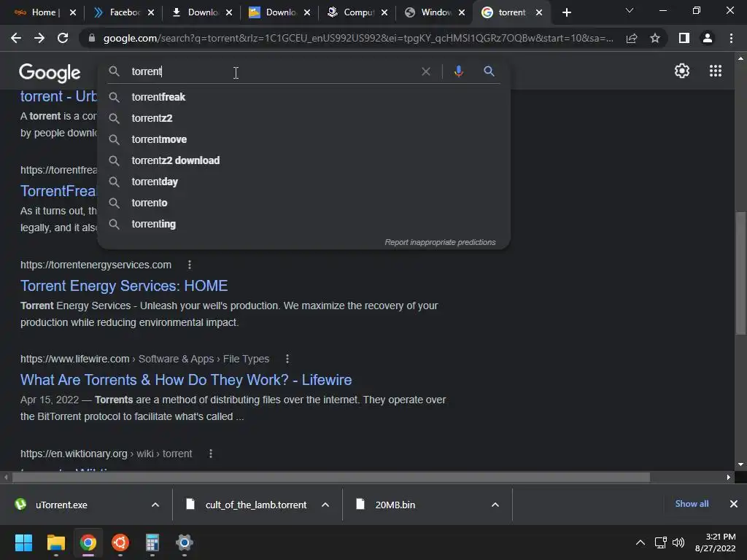Open What Are Torrents Lifewire result
The image size is (747, 560).
click(186, 380)
